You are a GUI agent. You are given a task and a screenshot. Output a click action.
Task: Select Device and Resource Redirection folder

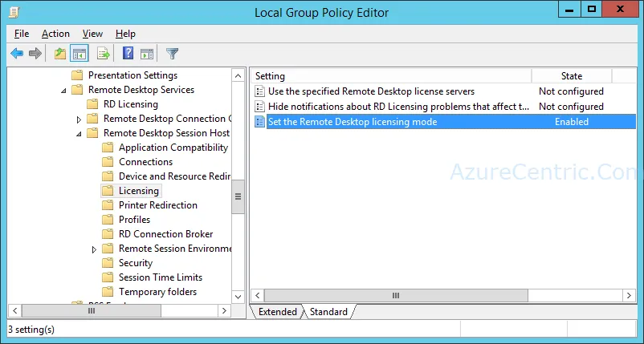174,176
